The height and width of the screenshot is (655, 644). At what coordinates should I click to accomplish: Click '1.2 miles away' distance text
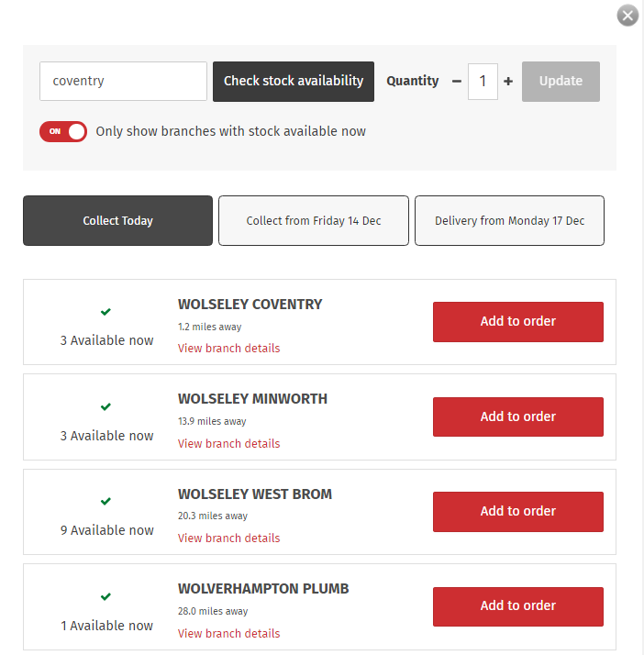(x=210, y=327)
